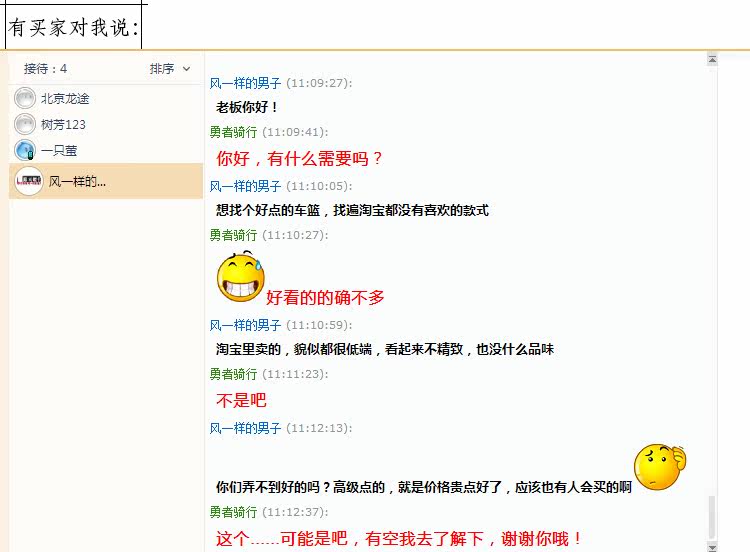Click 风一样的男子 name at 11:10:59
Viewport: 750px width, 552px height.
[245, 325]
